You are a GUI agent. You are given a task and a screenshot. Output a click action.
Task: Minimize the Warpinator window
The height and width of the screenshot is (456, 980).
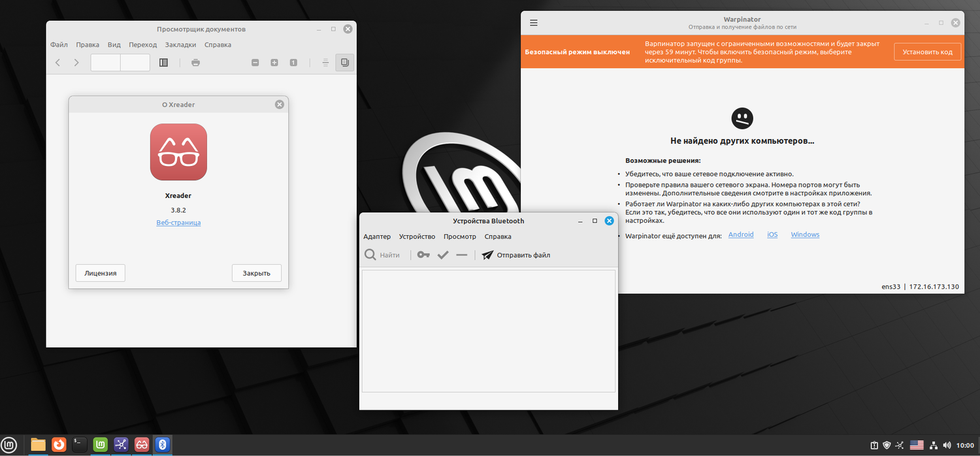(x=926, y=23)
